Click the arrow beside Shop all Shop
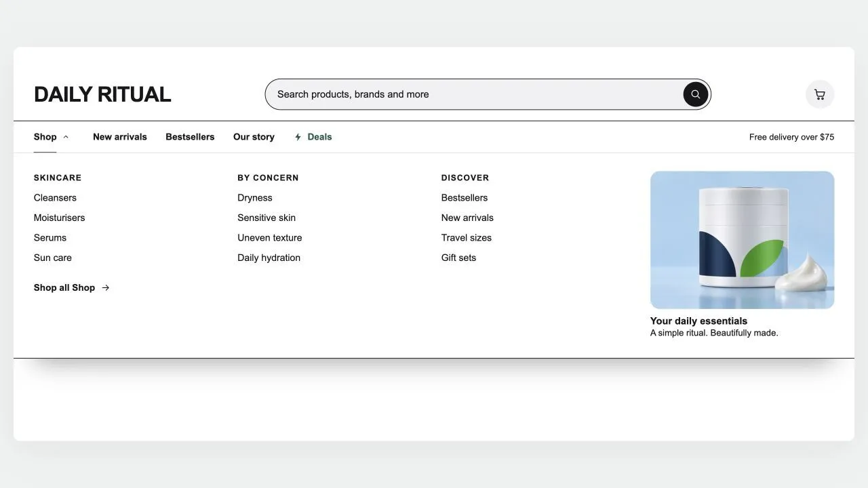Image resolution: width=868 pixels, height=488 pixels. pos(106,288)
